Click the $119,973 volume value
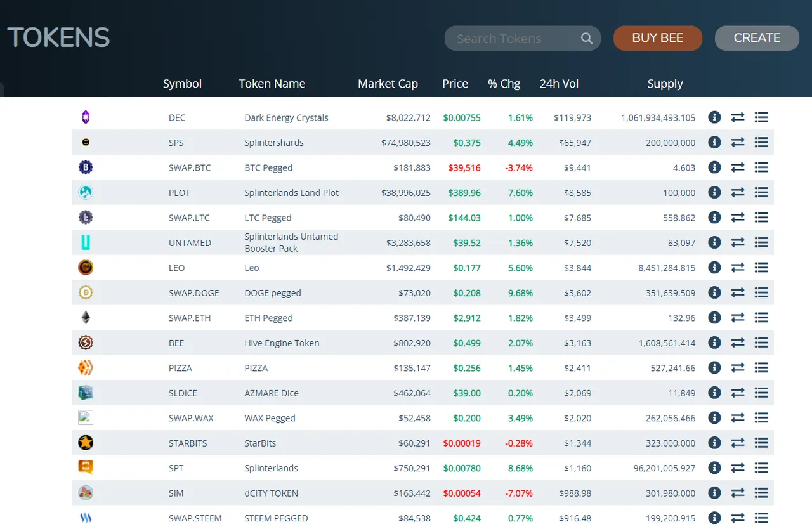This screenshot has width=812, height=529. click(572, 118)
